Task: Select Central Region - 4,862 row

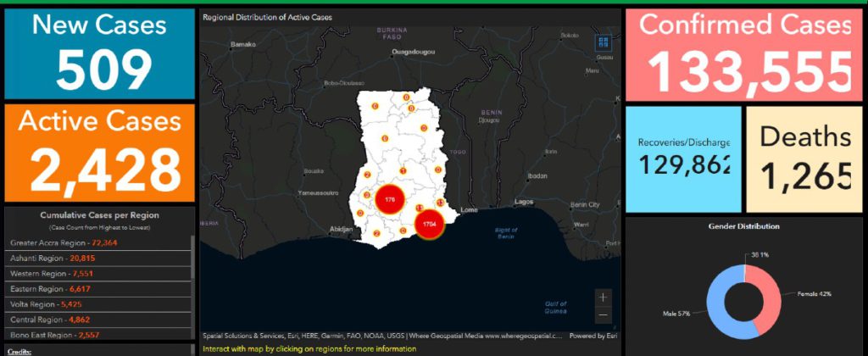Action: 100,320
